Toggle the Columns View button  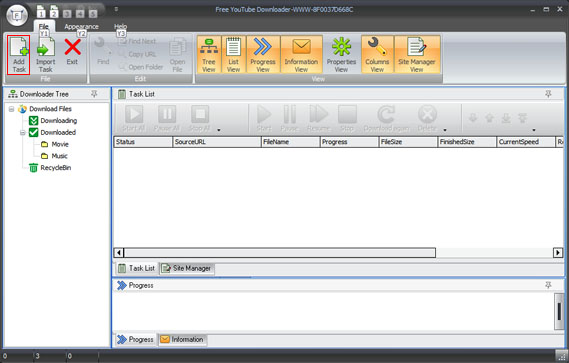(377, 54)
